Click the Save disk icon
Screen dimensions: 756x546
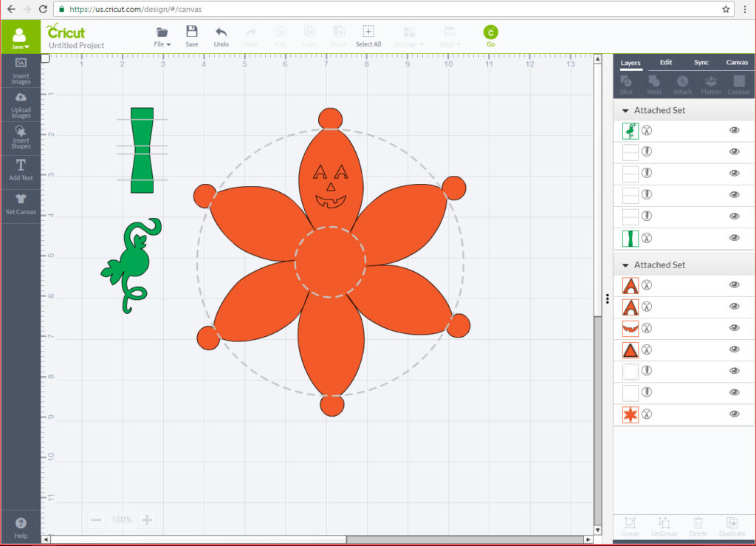[x=192, y=33]
